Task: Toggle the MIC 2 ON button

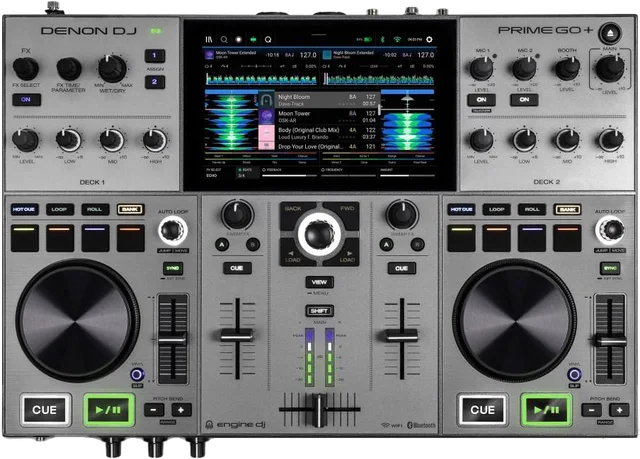Action: pos(524,100)
